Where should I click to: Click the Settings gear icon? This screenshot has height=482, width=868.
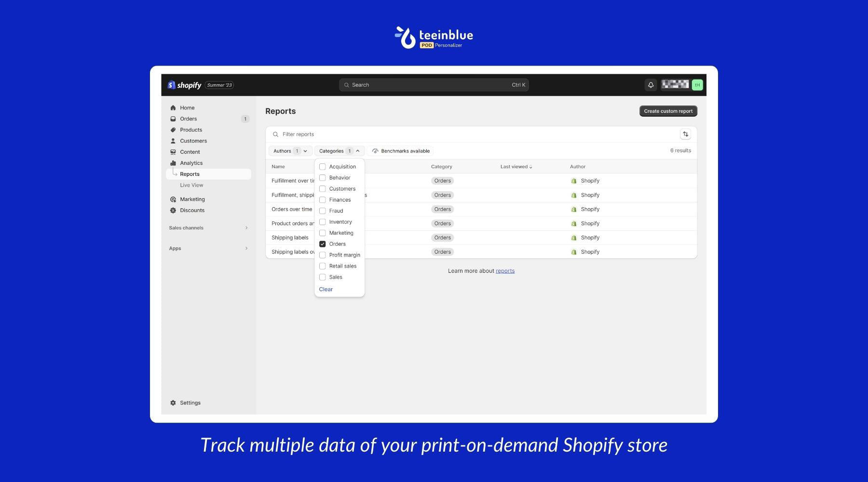173,403
